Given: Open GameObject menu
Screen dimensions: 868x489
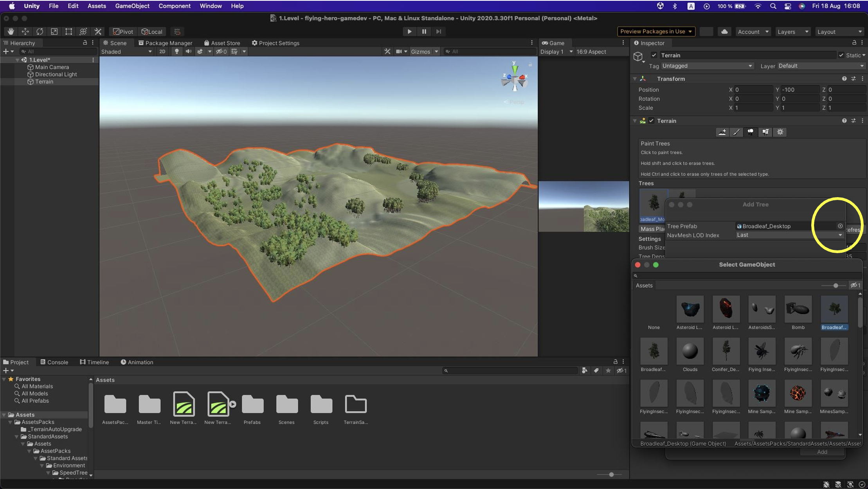Looking at the screenshot, I should (x=132, y=6).
